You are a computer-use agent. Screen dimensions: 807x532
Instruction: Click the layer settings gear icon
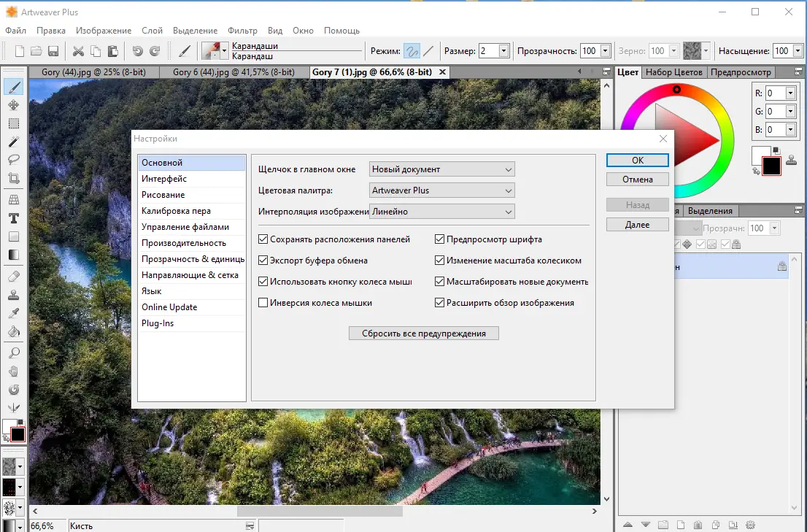click(750, 525)
